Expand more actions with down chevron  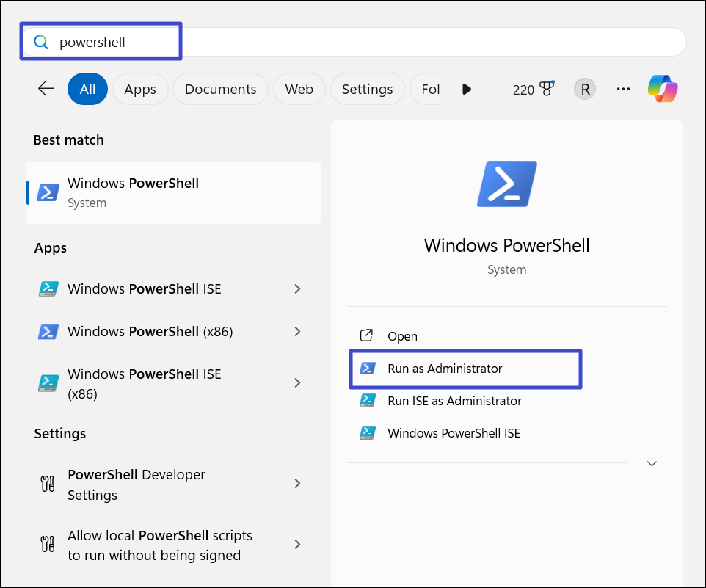(x=651, y=464)
